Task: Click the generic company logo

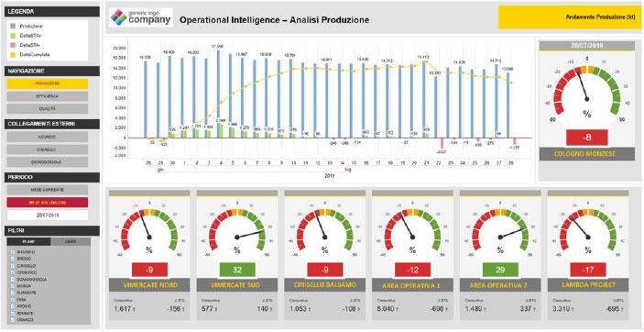Action: coord(141,17)
